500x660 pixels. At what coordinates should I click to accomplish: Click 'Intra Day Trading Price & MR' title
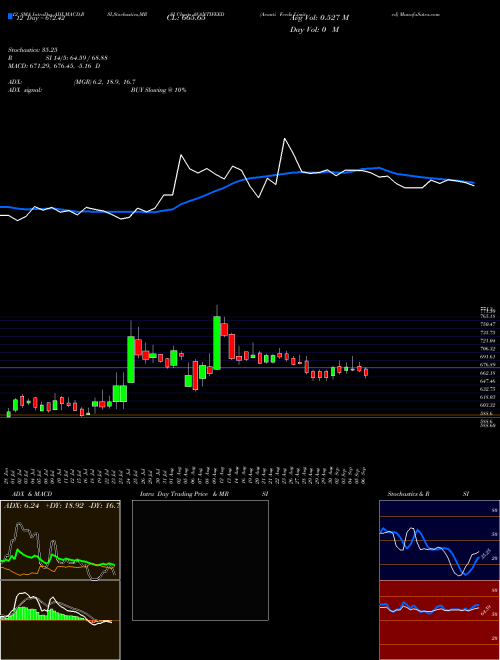point(185,494)
